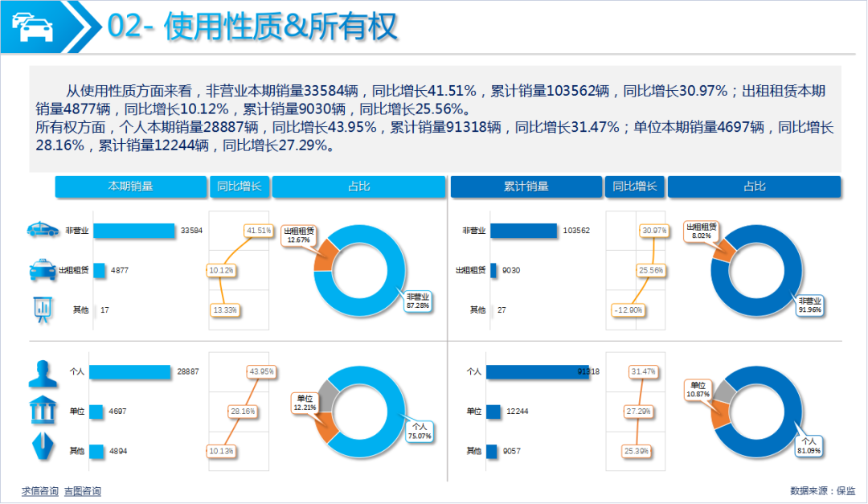Click the 出租租赁 cumulative bar valued 9030

click(493, 270)
